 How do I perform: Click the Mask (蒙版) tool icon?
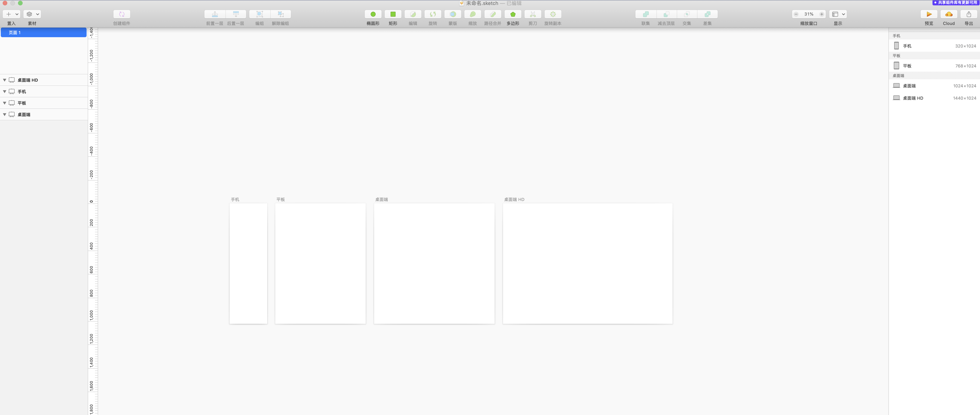coord(452,14)
